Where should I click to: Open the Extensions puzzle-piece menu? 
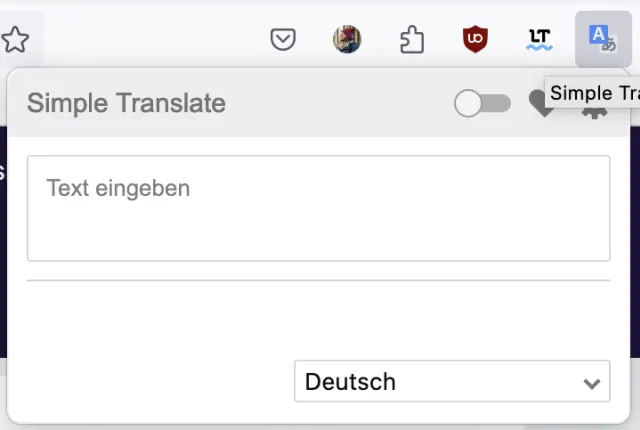[x=411, y=40]
